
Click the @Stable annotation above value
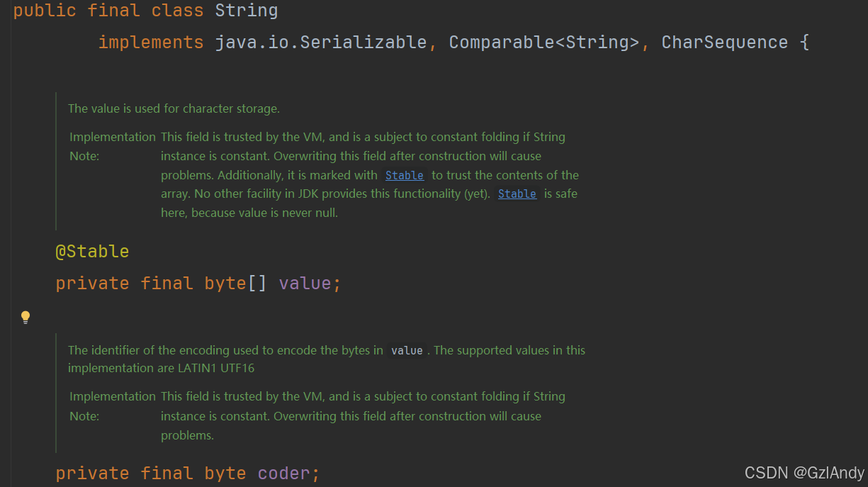(92, 251)
